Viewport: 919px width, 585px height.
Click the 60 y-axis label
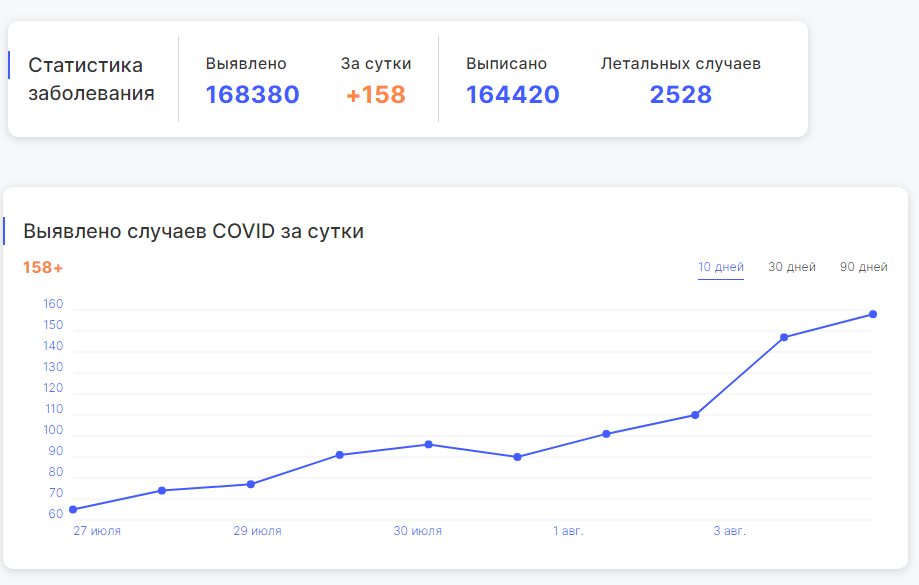pos(56,513)
